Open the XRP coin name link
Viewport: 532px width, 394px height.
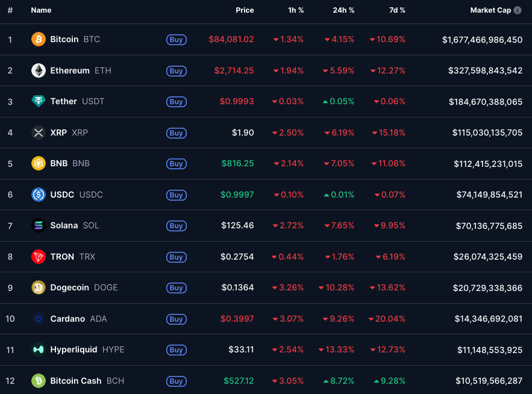(58, 133)
